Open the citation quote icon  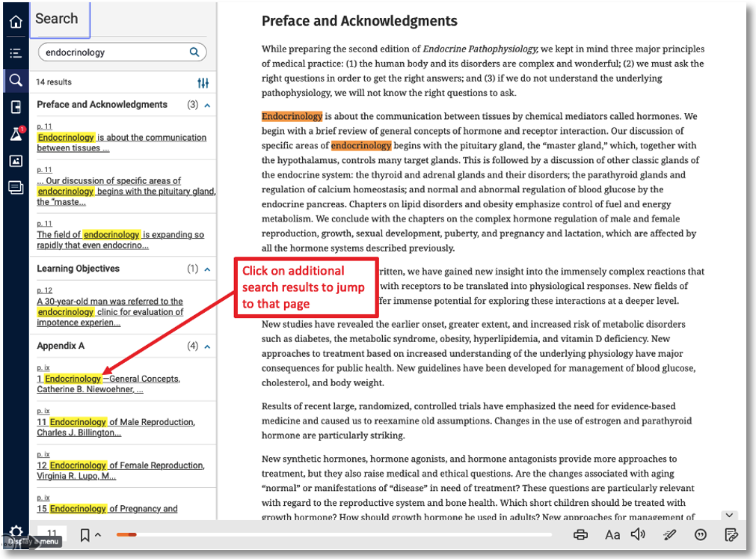coord(701,534)
